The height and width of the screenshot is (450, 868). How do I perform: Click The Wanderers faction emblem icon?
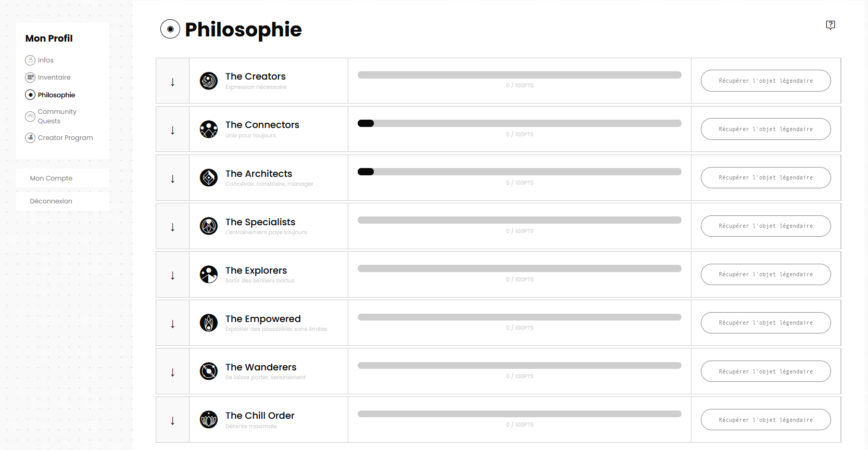[x=209, y=371]
